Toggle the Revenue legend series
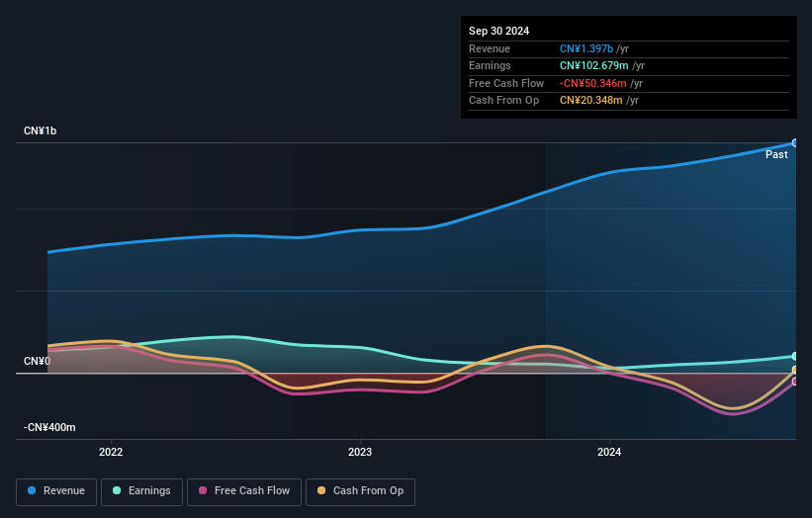The width and height of the screenshot is (812, 518). pos(56,491)
